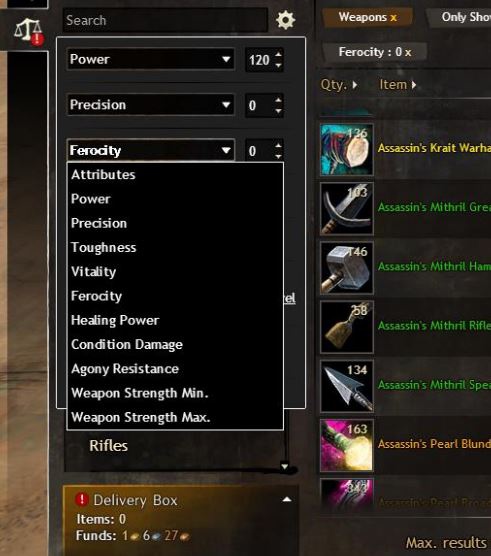Click the gear settings icon beside Search

pyautogui.click(x=285, y=20)
